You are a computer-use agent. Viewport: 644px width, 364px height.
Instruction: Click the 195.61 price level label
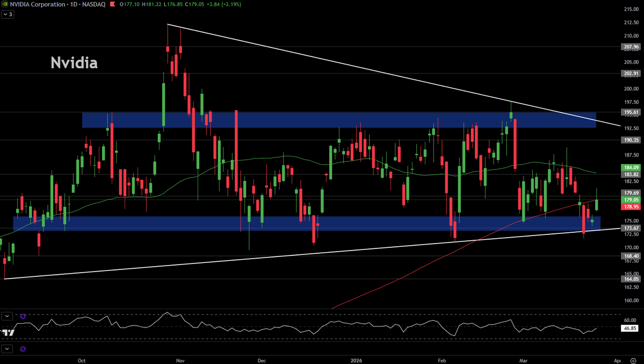[x=631, y=112]
